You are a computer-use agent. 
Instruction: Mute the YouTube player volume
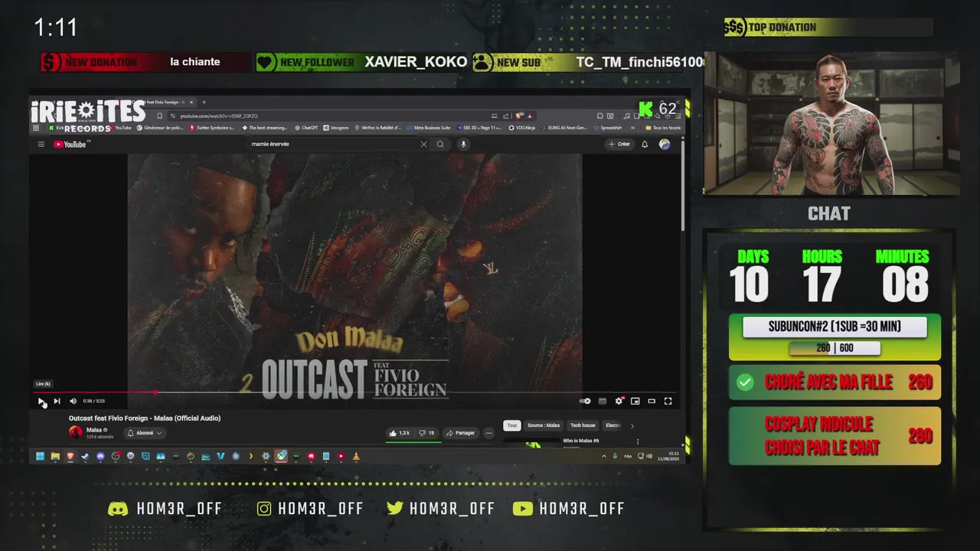73,401
